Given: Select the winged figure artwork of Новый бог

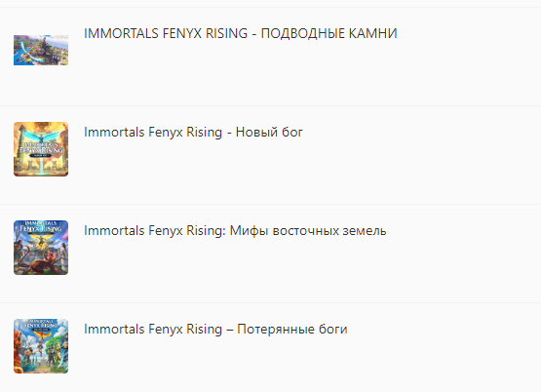Looking at the screenshot, I should click(41, 149).
